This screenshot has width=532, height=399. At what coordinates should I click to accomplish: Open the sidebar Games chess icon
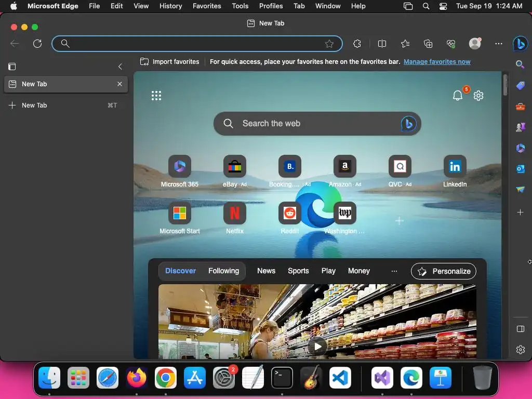coord(521,127)
